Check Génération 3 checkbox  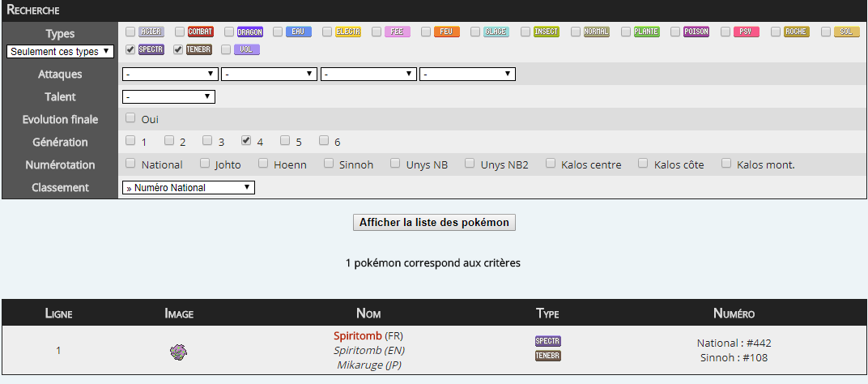click(207, 140)
